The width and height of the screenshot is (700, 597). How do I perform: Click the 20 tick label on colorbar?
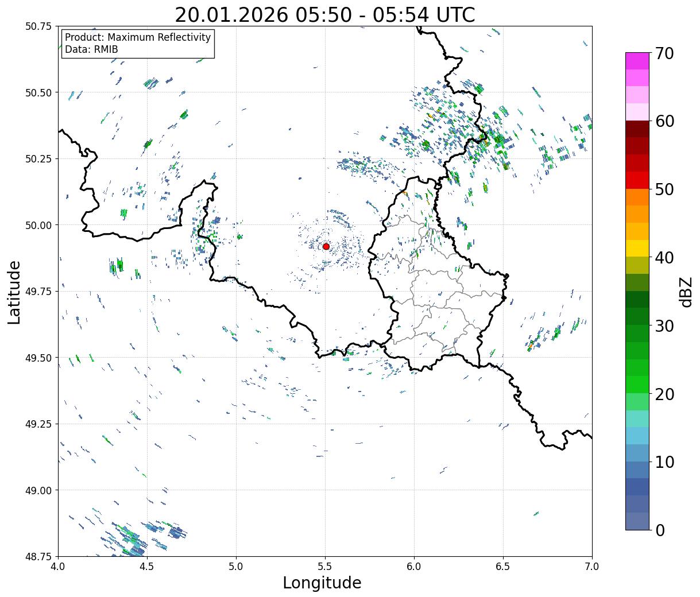(663, 394)
